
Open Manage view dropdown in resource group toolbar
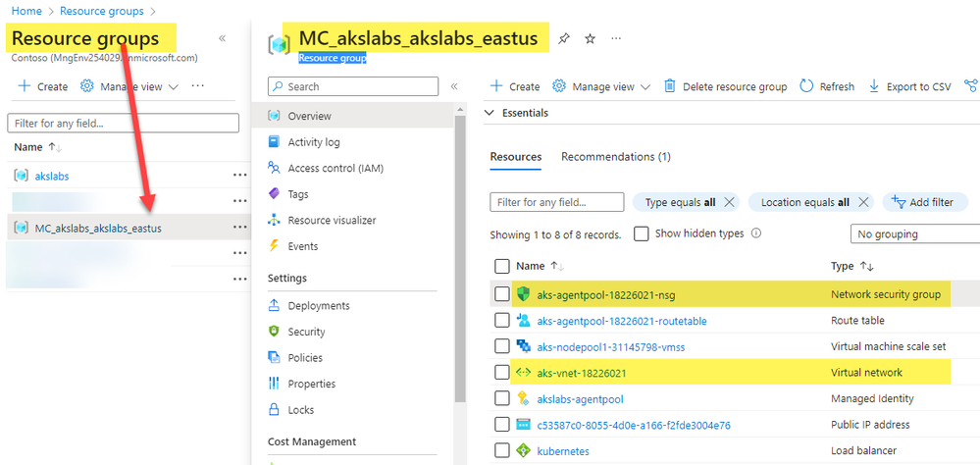coord(602,86)
